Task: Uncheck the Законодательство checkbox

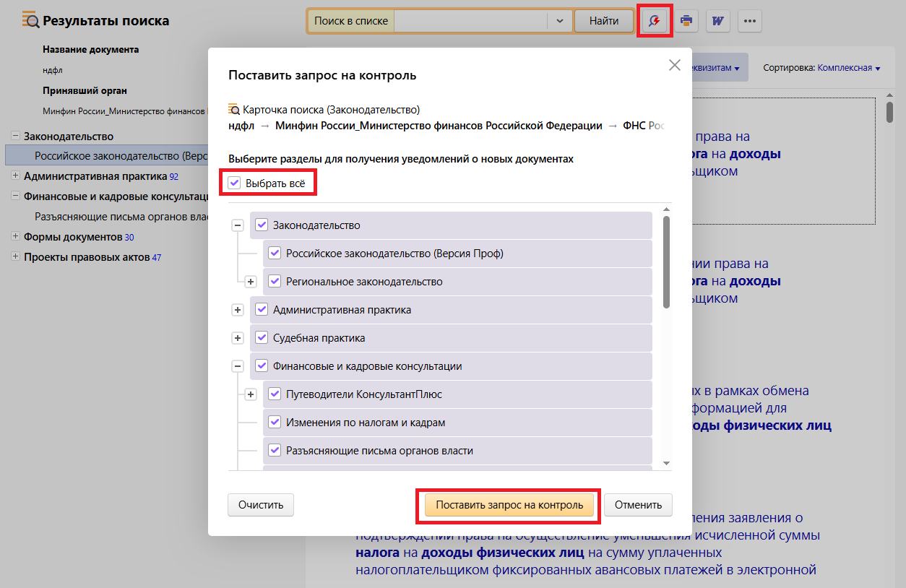Action: pyautogui.click(x=262, y=225)
